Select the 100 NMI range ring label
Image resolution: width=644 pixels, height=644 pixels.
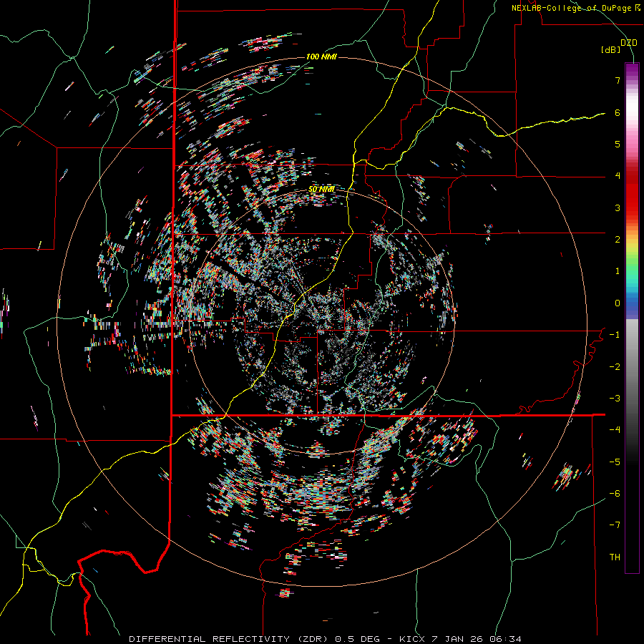click(321, 57)
